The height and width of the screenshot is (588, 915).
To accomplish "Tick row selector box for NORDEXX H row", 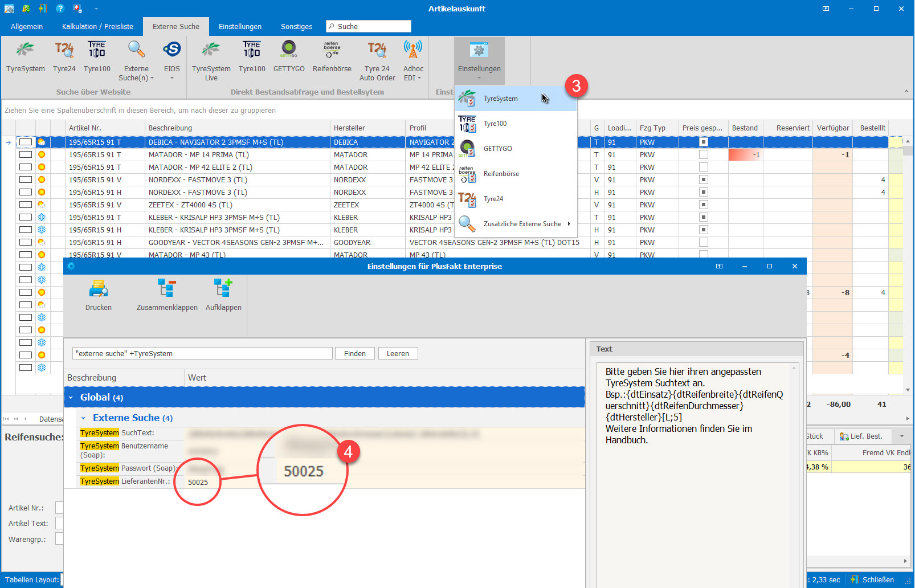I will coord(26,192).
